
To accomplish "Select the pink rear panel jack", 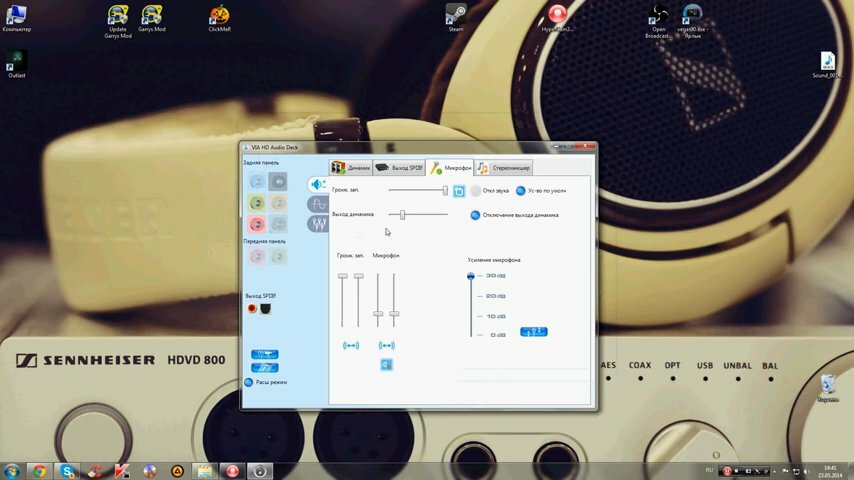I will click(257, 224).
